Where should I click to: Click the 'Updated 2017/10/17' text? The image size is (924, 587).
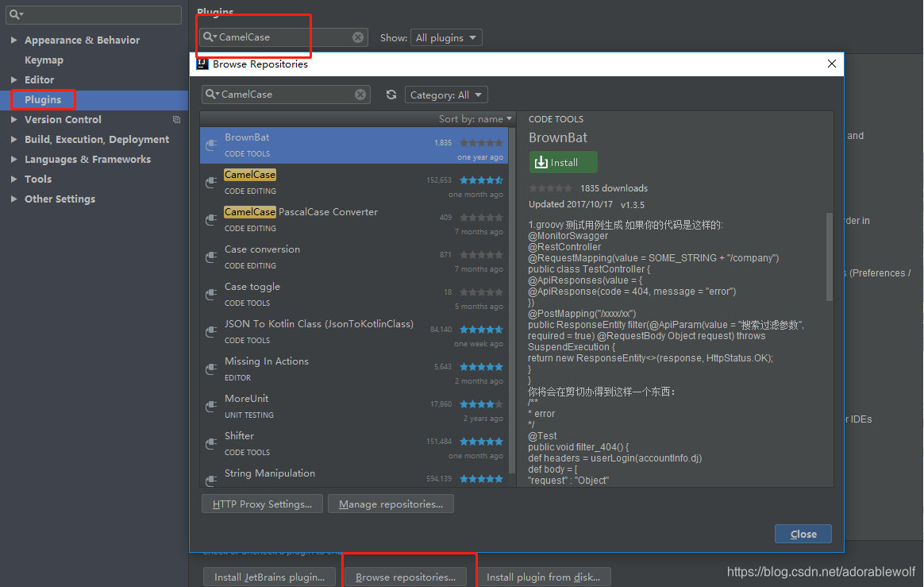pyautogui.click(x=571, y=204)
